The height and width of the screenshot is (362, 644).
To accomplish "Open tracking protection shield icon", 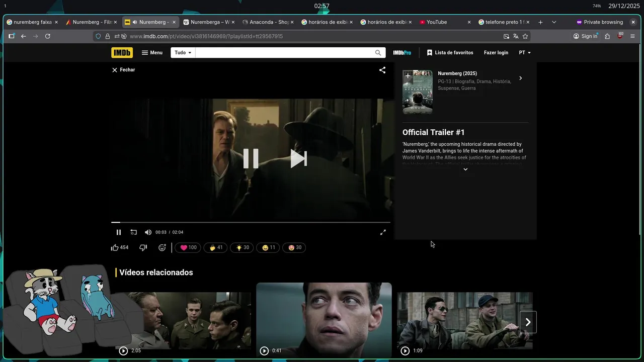I will point(98,36).
